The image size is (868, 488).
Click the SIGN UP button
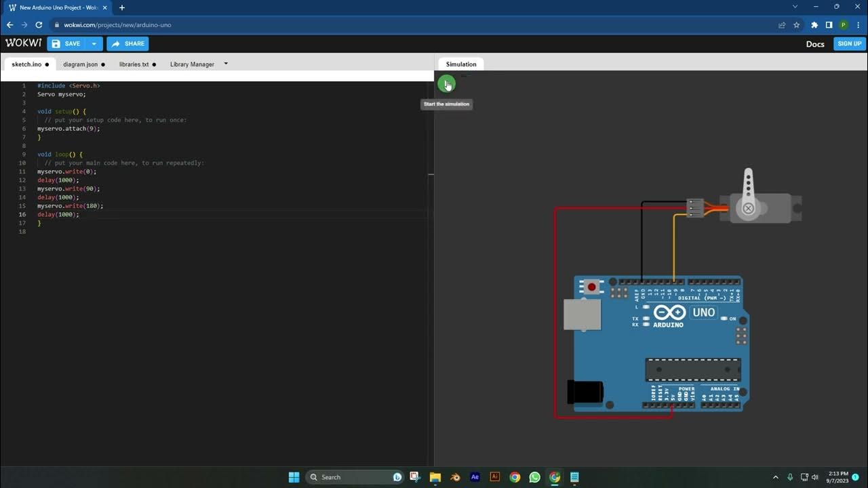(849, 43)
